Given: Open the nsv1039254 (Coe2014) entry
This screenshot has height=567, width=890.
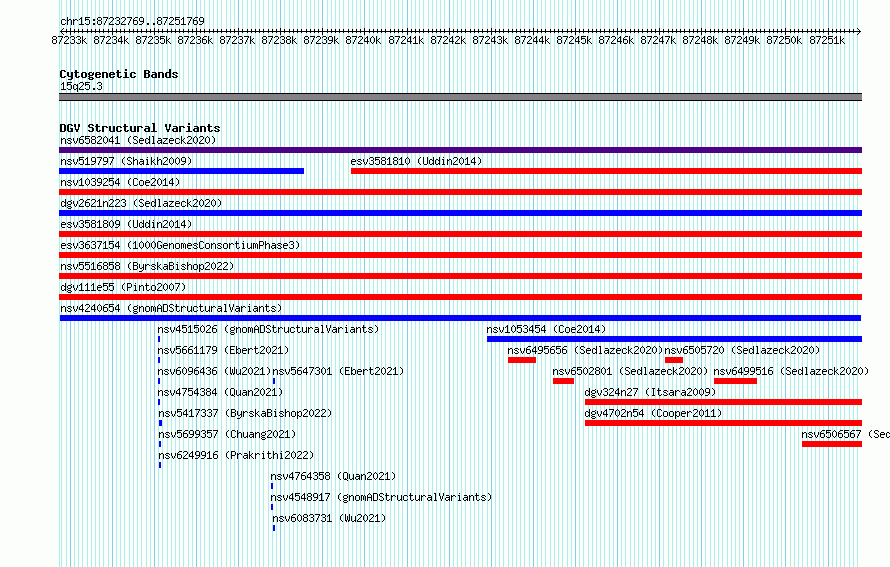Looking at the screenshot, I should tap(120, 182).
